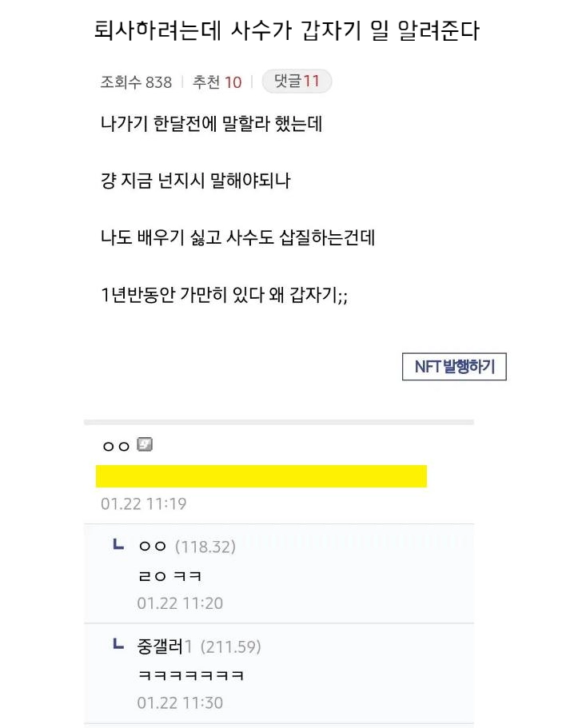The width and height of the screenshot is (574, 728).
Task: Click the nickname ㅇㅇ (118.32)
Action: 187,547
